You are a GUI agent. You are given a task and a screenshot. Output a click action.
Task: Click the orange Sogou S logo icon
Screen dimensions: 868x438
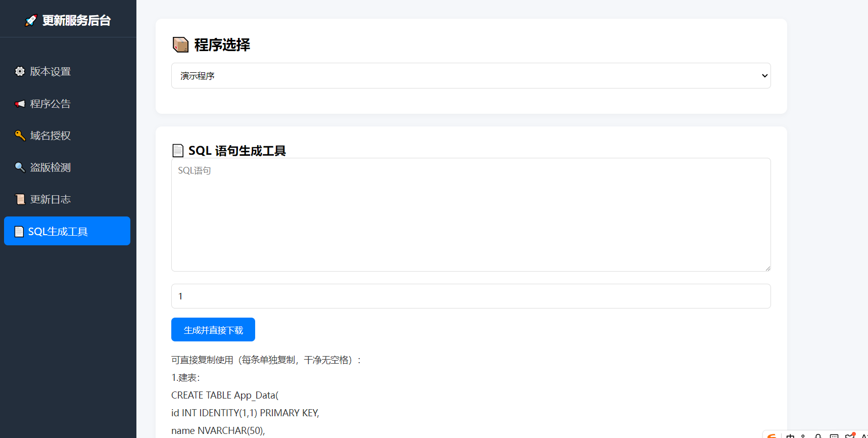click(772, 435)
